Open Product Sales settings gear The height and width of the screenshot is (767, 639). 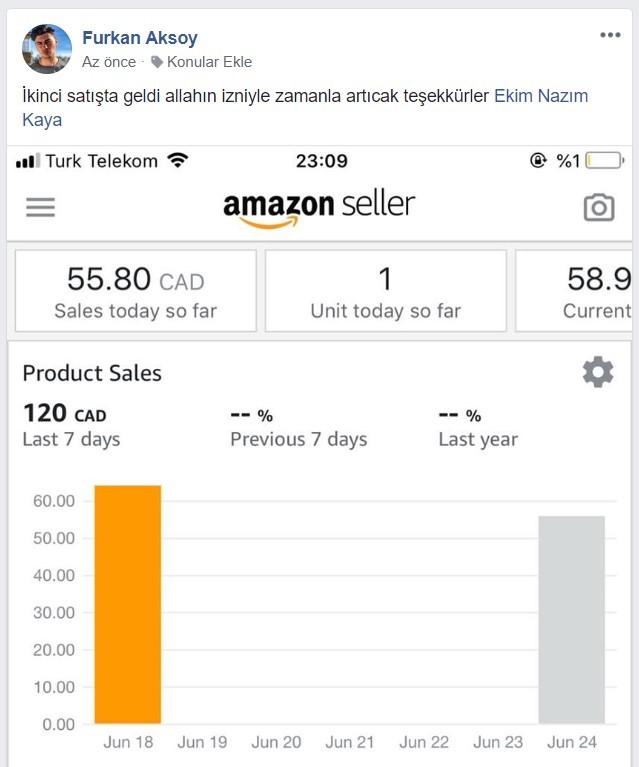click(598, 372)
